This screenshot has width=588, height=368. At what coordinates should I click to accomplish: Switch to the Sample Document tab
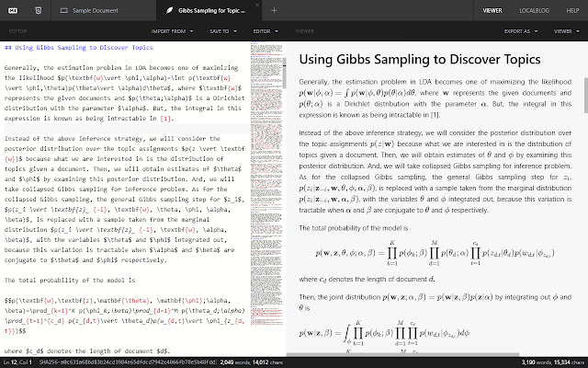pyautogui.click(x=99, y=8)
